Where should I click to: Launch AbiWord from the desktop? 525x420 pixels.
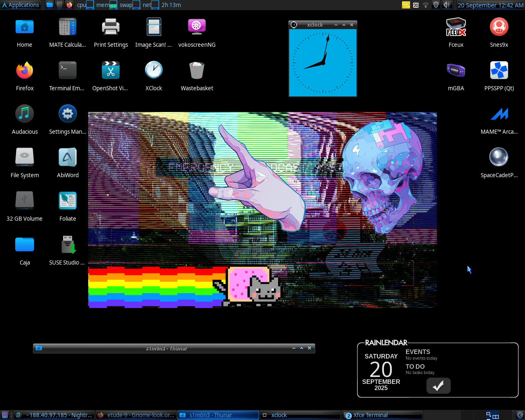(68, 157)
